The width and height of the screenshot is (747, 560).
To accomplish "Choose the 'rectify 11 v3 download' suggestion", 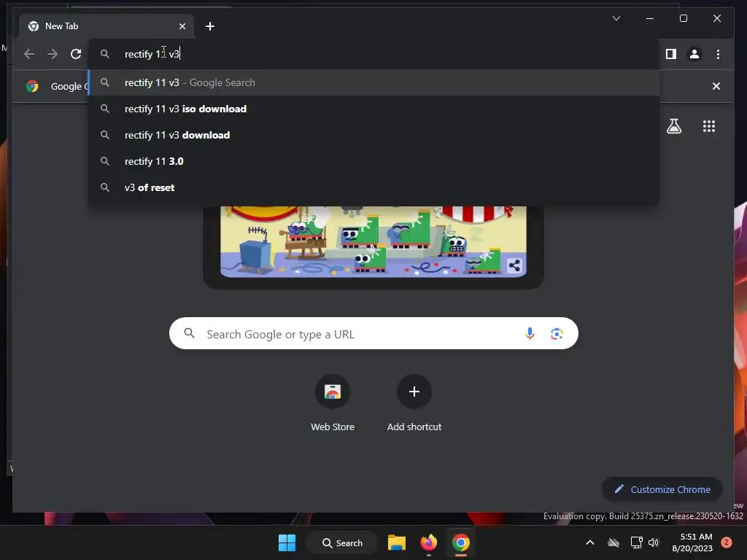I will pyautogui.click(x=374, y=135).
